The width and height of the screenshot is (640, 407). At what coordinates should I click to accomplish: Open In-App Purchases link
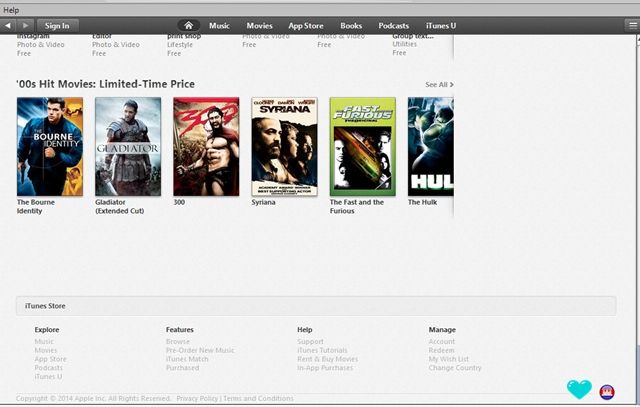(325, 368)
